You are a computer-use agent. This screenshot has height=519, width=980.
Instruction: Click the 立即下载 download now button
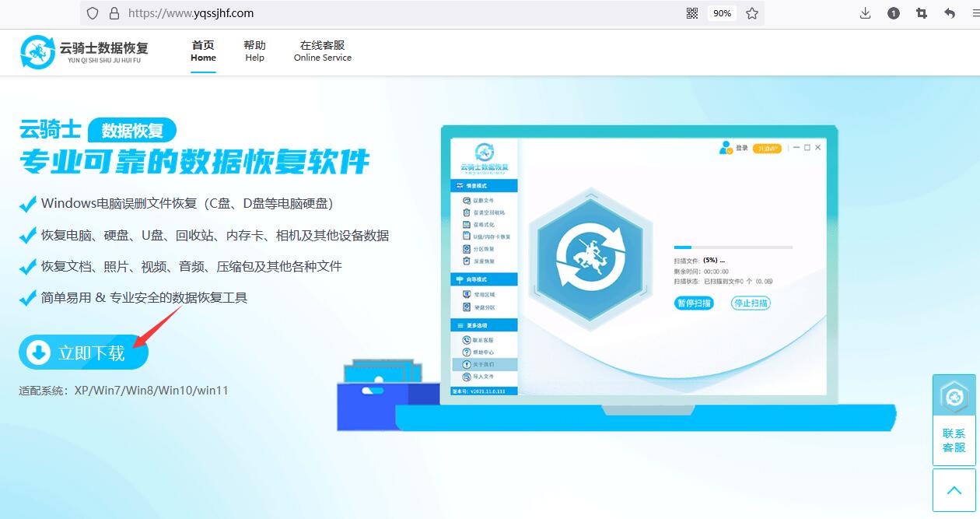[x=82, y=352]
